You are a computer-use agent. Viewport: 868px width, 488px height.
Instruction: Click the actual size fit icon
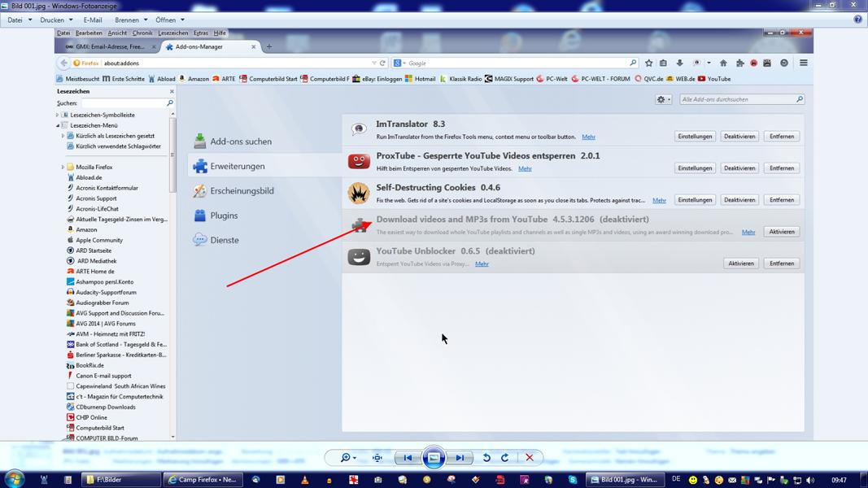coord(377,458)
